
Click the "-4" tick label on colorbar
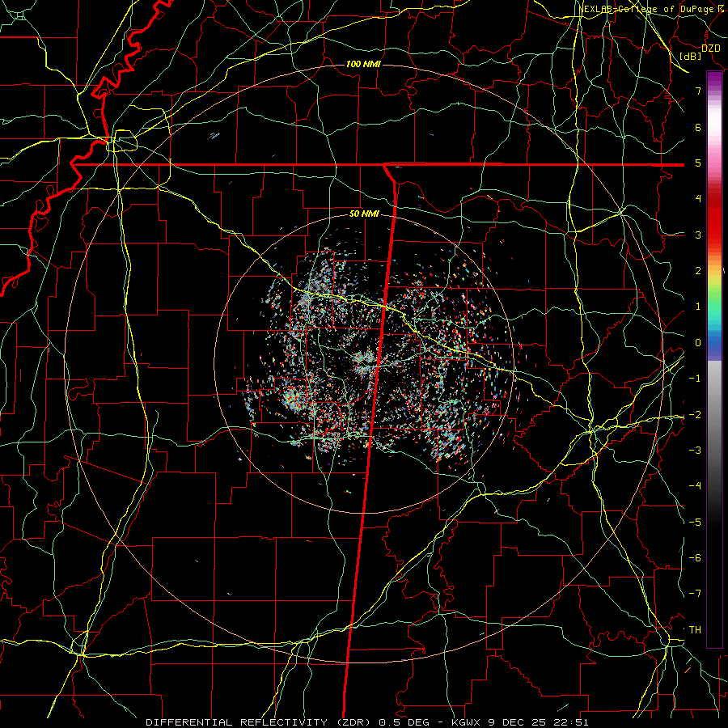click(x=695, y=486)
